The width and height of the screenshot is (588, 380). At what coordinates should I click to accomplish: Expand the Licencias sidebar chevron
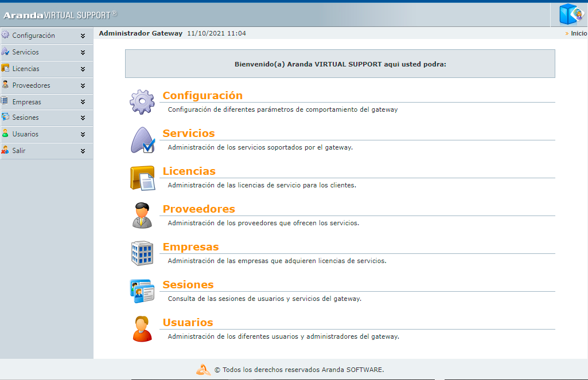[83, 69]
